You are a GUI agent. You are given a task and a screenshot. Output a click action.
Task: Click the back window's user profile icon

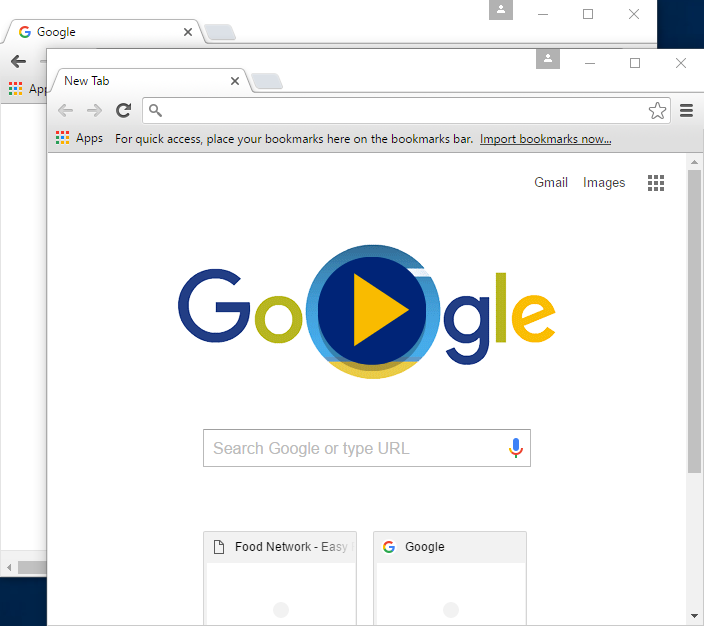point(500,10)
